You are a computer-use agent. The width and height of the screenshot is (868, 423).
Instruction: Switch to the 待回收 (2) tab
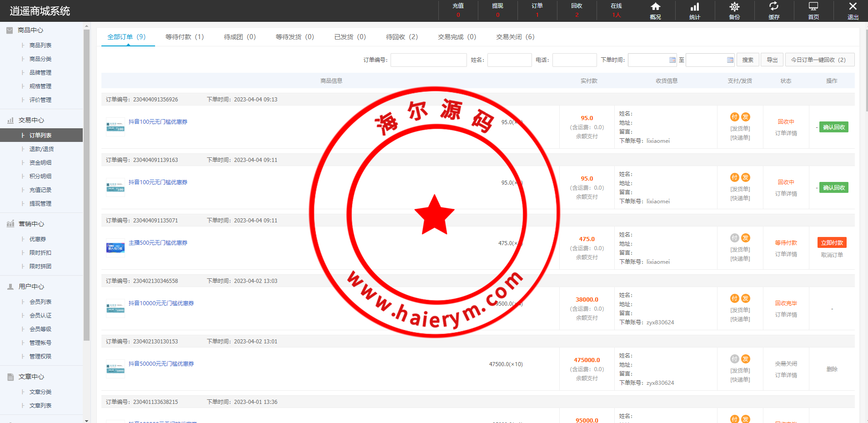[x=401, y=37]
